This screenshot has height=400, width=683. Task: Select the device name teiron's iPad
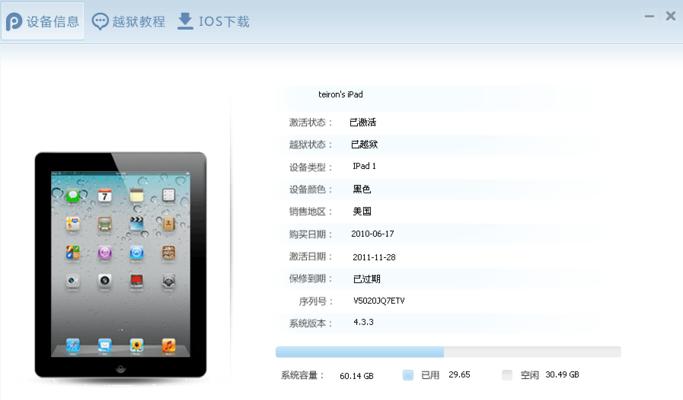point(341,94)
